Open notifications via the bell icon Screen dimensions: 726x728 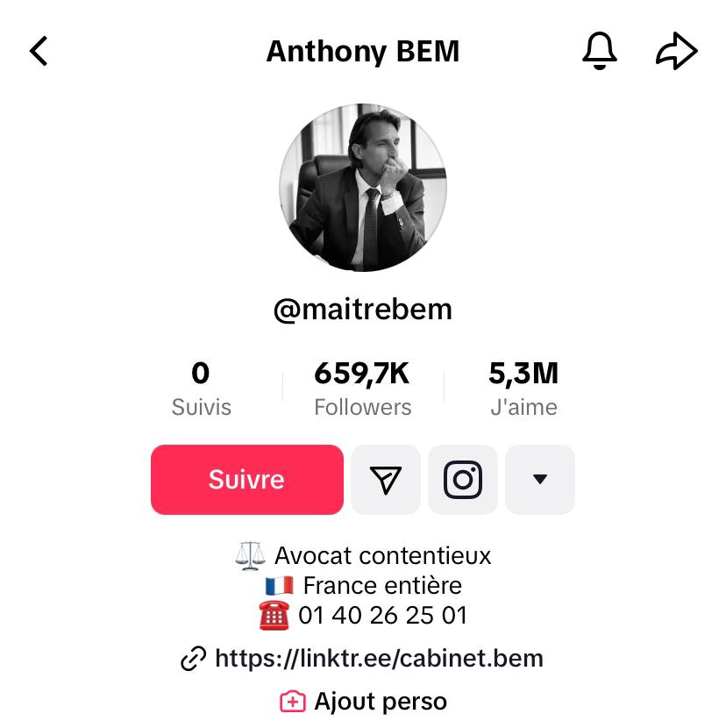point(599,51)
